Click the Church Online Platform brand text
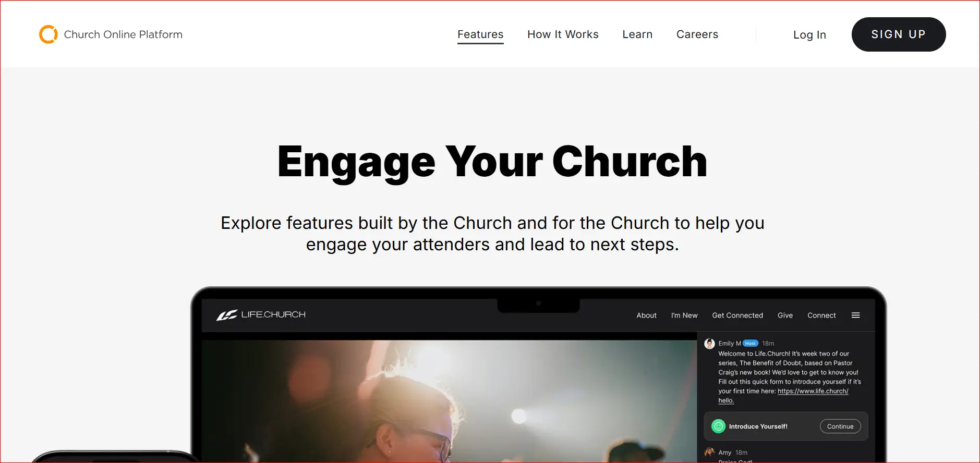The height and width of the screenshot is (463, 980). [123, 34]
